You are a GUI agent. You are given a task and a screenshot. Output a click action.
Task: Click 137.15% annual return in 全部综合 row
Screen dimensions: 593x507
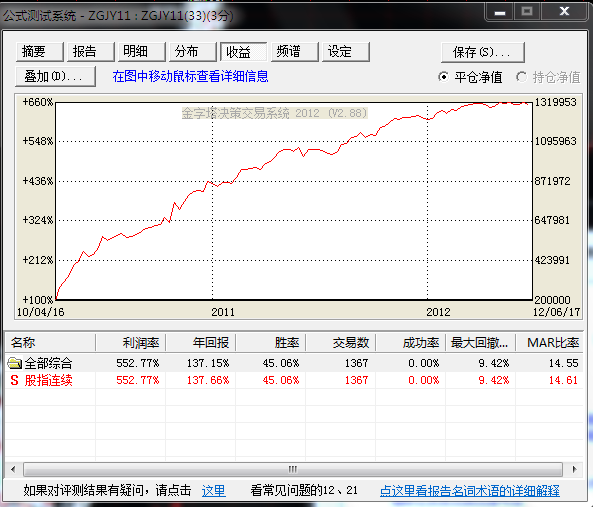pos(208,363)
